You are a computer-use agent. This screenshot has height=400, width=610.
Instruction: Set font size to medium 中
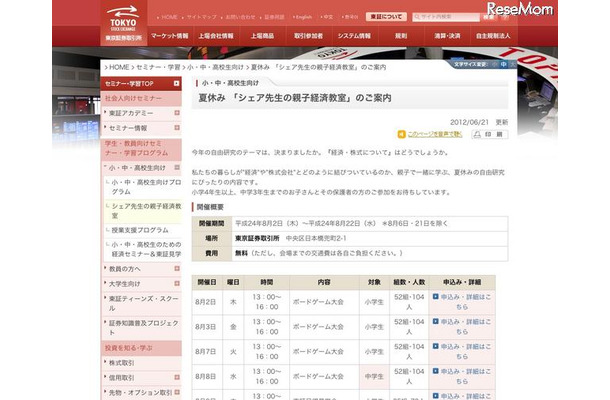(x=504, y=65)
